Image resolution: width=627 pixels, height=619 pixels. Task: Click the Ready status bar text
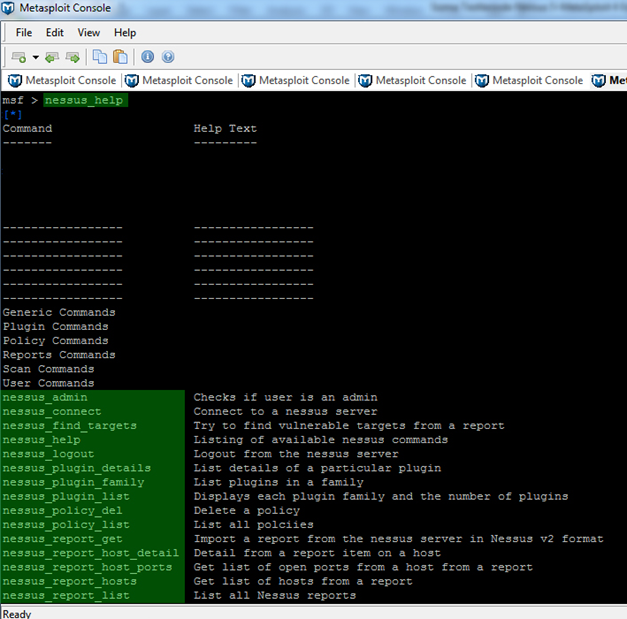17,614
